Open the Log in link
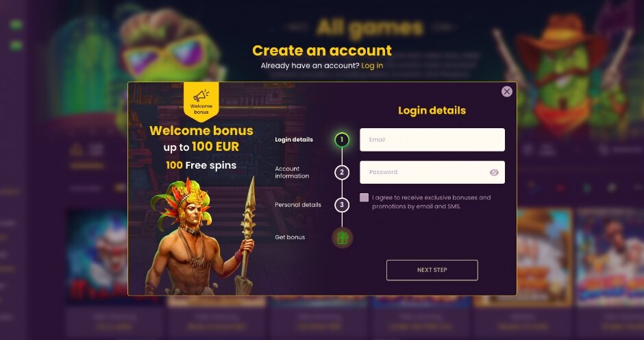Screen dimensions: 644x340 372,66
